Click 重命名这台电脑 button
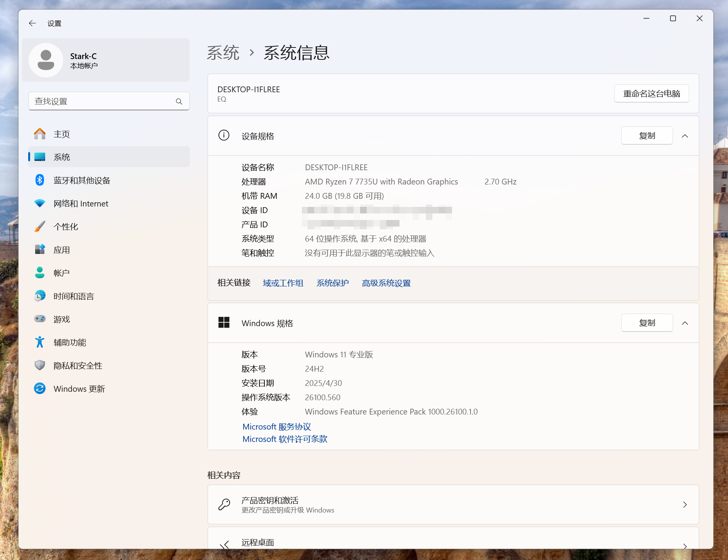Image resolution: width=728 pixels, height=560 pixels. [652, 93]
